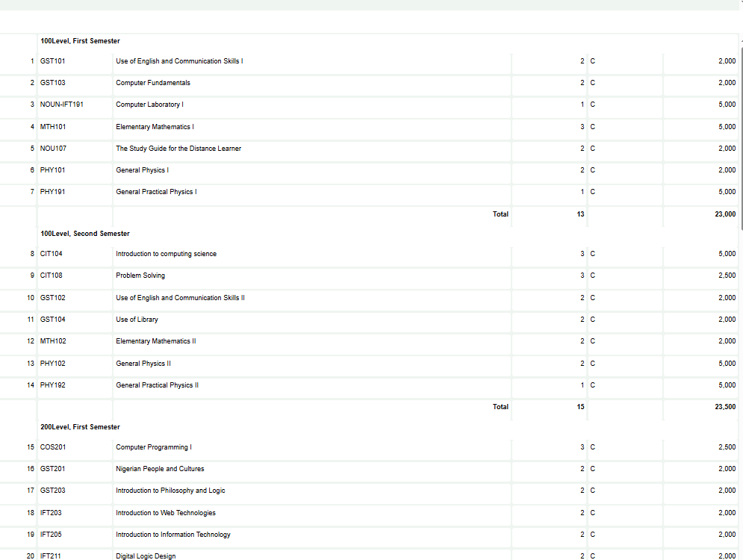Click 'Introduction to Philosophy and Logic' title
This screenshot has width=743, height=560.
170,491
